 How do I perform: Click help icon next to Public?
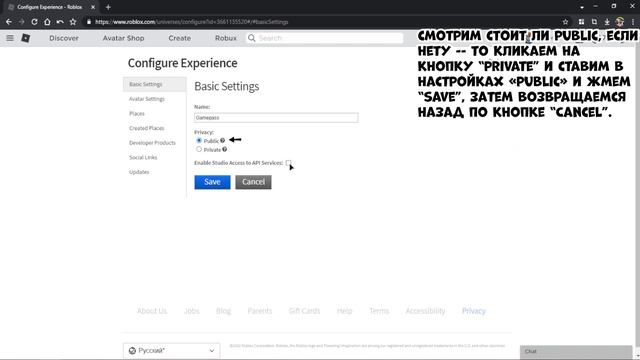click(x=222, y=140)
